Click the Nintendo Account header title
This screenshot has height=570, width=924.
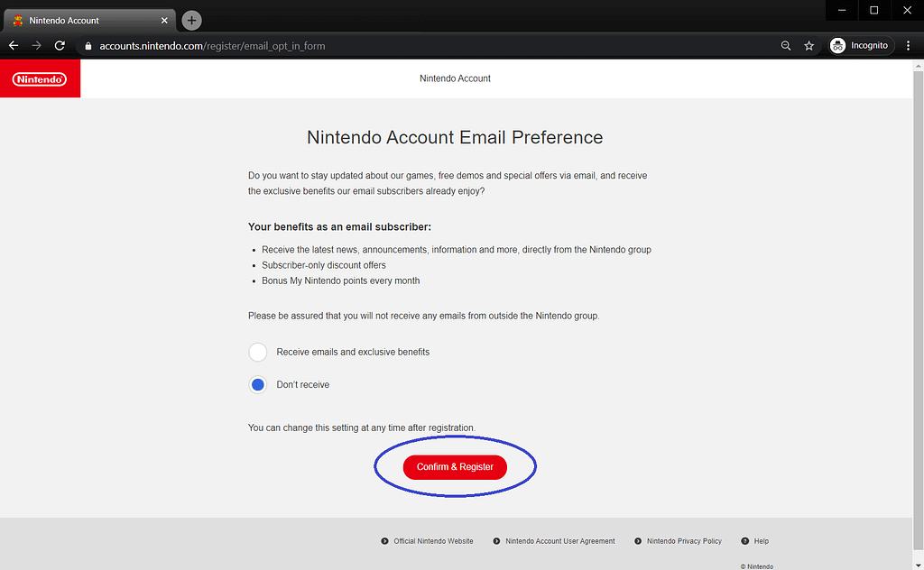(x=455, y=78)
